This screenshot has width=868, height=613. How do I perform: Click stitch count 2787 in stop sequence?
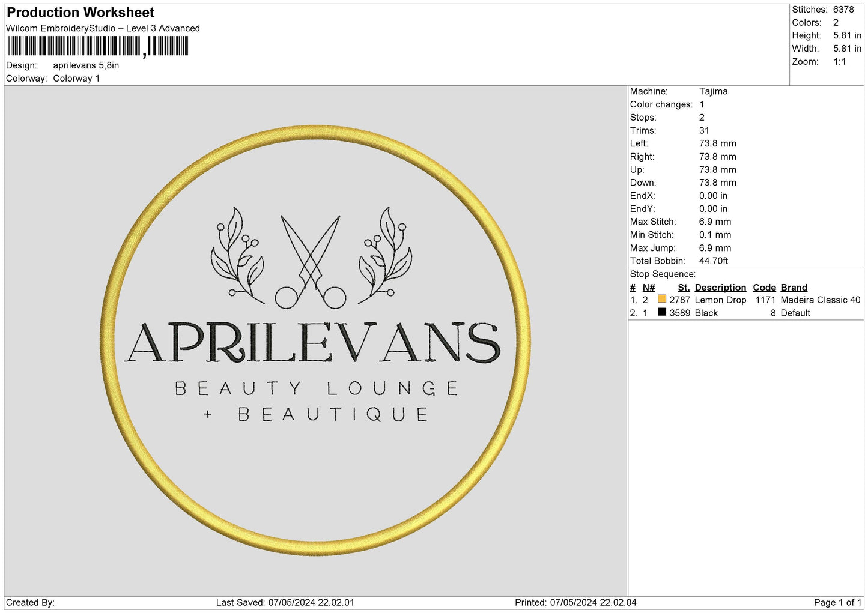(679, 300)
